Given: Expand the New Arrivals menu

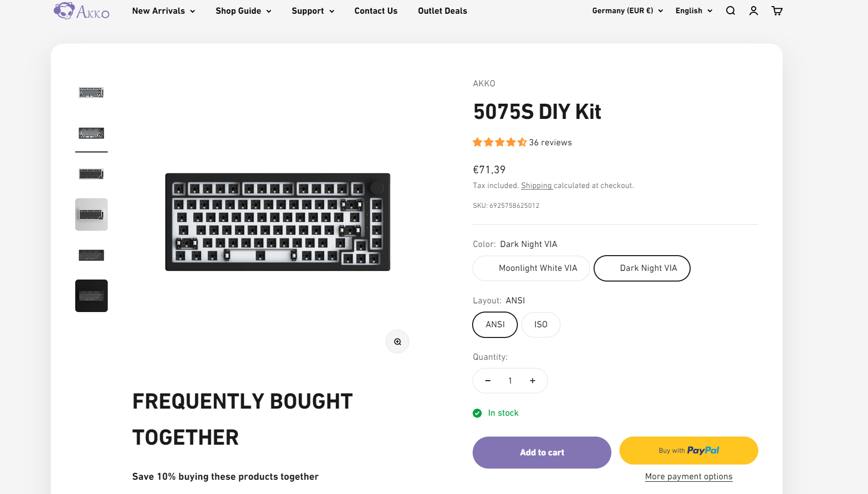Looking at the screenshot, I should (x=163, y=11).
